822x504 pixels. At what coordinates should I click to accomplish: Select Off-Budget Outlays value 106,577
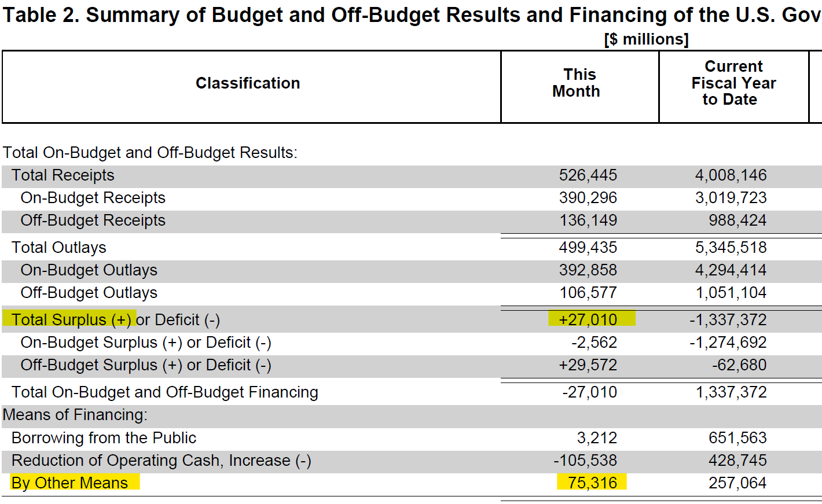(x=588, y=293)
